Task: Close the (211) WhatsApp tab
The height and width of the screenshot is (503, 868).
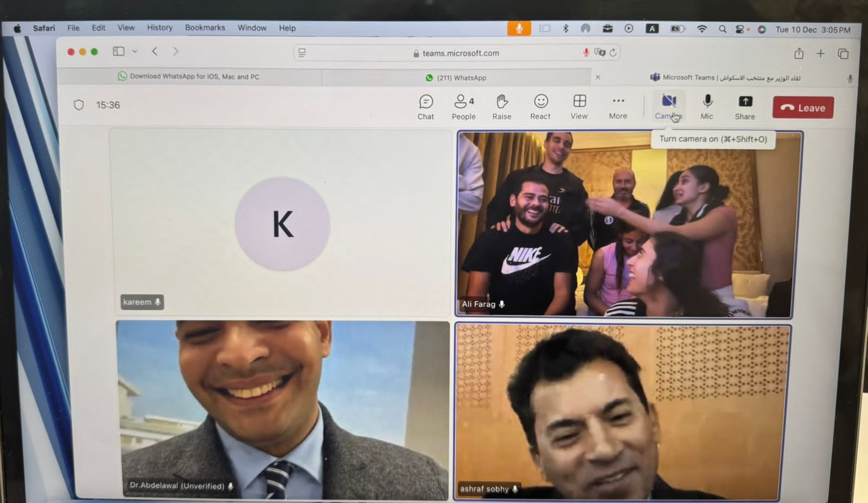Action: point(598,78)
